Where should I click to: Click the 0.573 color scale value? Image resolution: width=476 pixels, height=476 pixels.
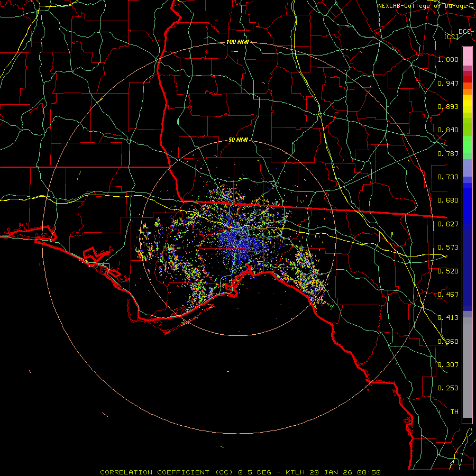448,248
